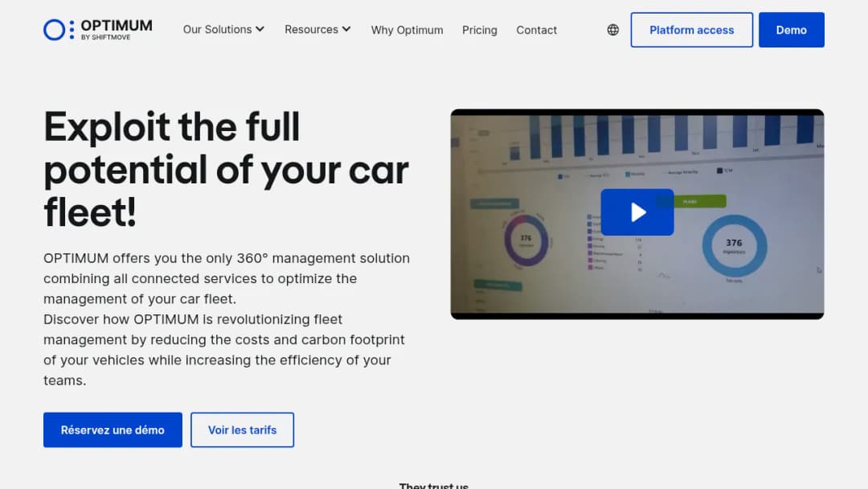The height and width of the screenshot is (489, 868).
Task: Expand the Our Solutions dropdown menu
Action: [x=223, y=29]
